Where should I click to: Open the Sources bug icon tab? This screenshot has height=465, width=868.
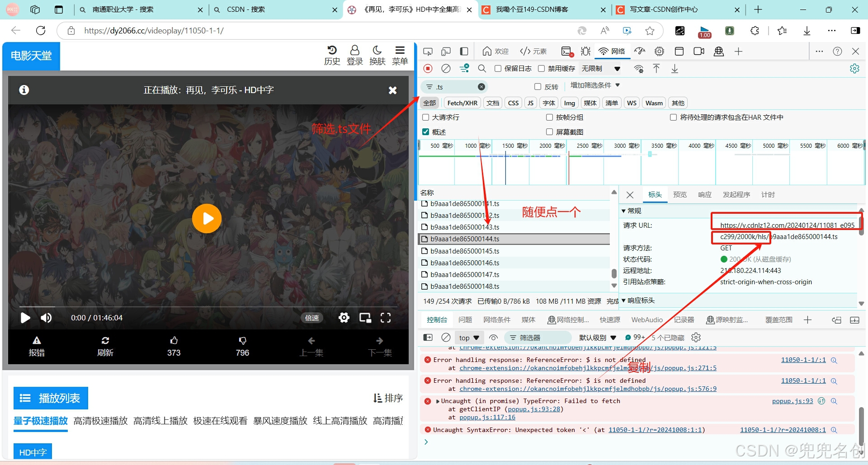(x=586, y=52)
